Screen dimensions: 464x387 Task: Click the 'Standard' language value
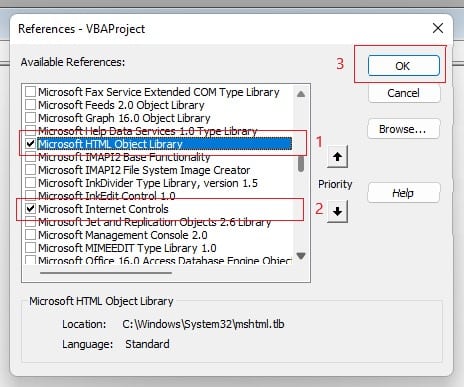click(x=147, y=344)
